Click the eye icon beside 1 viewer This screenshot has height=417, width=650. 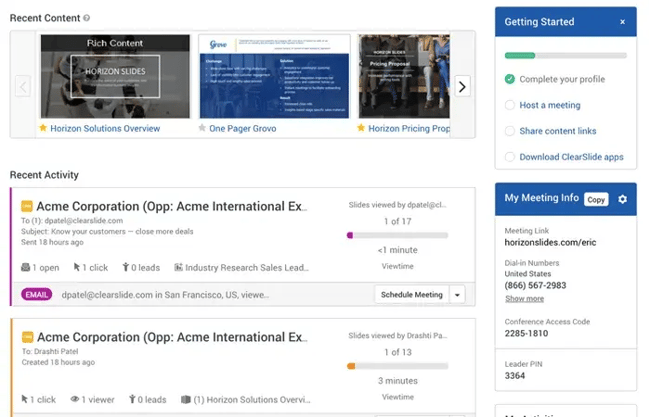pos(75,399)
